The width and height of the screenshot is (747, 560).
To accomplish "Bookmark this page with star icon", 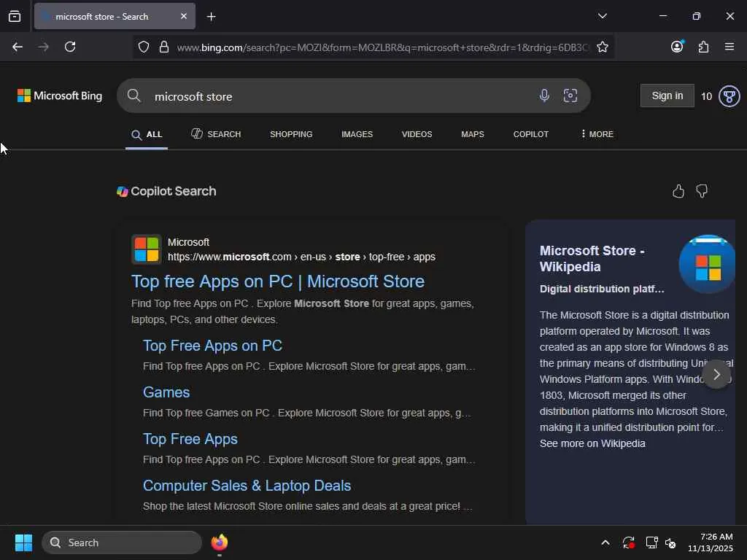I will point(602,47).
